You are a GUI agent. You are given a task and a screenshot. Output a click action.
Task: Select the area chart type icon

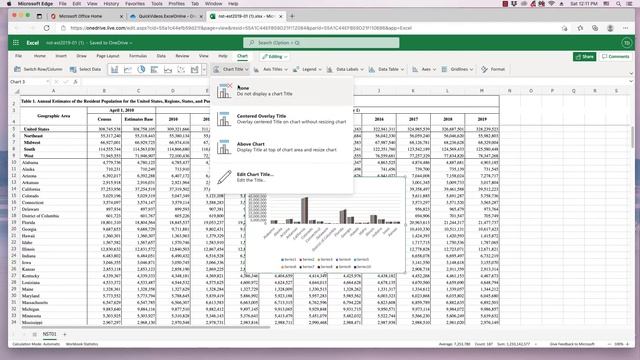pos(168,70)
